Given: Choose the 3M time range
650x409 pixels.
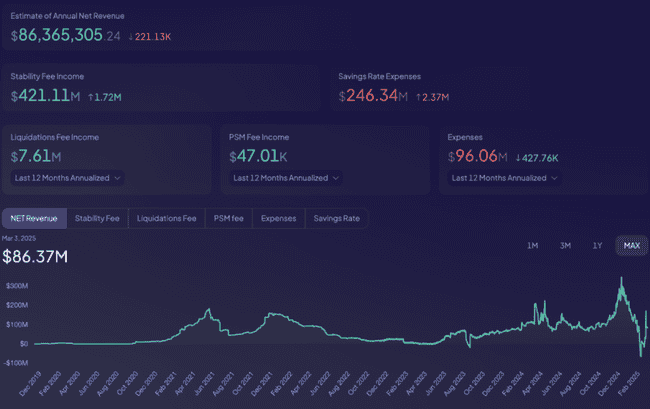Looking at the screenshot, I should tap(565, 246).
